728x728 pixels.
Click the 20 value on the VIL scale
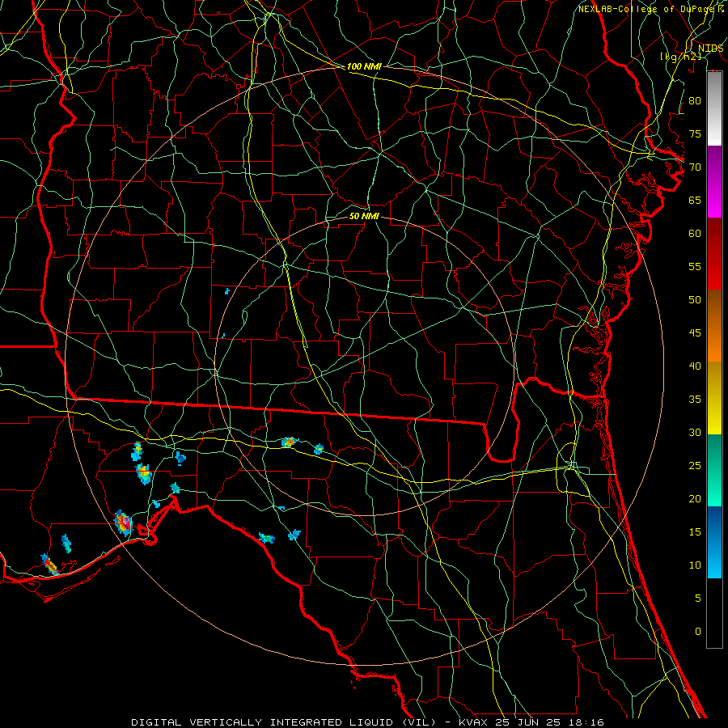pyautogui.click(x=695, y=498)
